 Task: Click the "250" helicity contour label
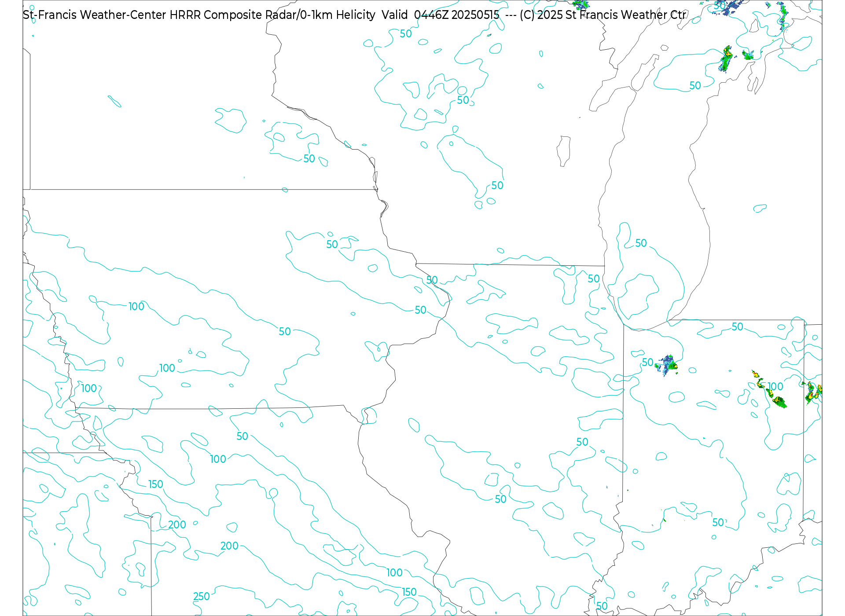coord(202,597)
